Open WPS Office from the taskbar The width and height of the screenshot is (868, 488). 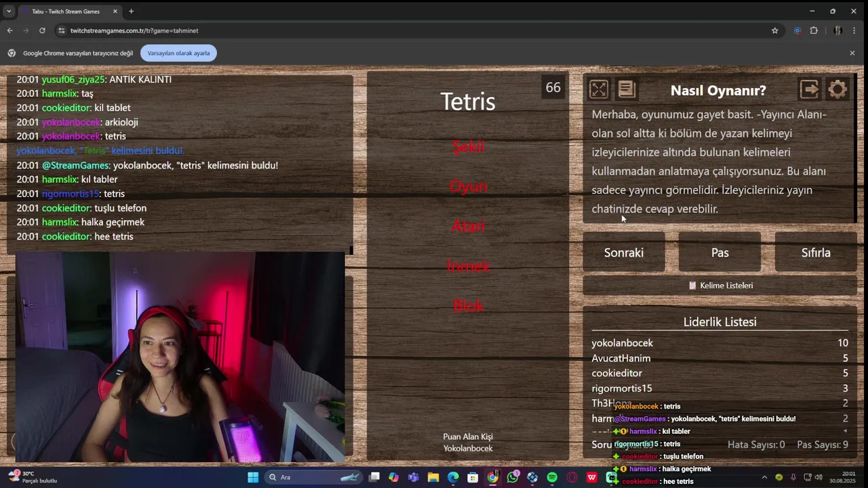592,477
